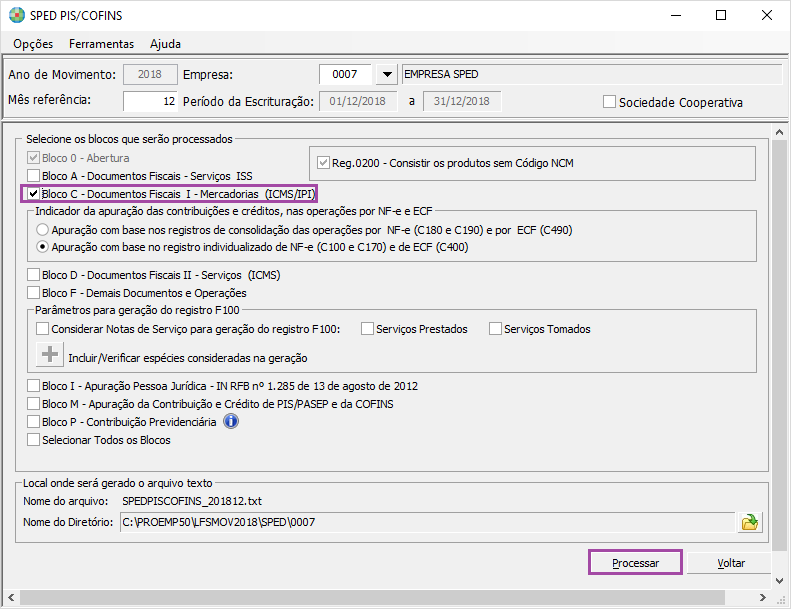Viewport: 791px width, 609px height.
Task: Check Selecionar Todos os Blocos
Action: click(34, 440)
